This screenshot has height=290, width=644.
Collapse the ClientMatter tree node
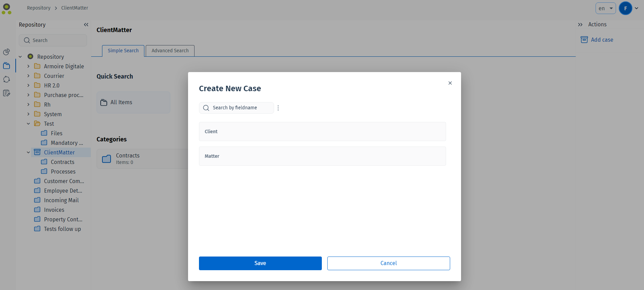pyautogui.click(x=28, y=152)
